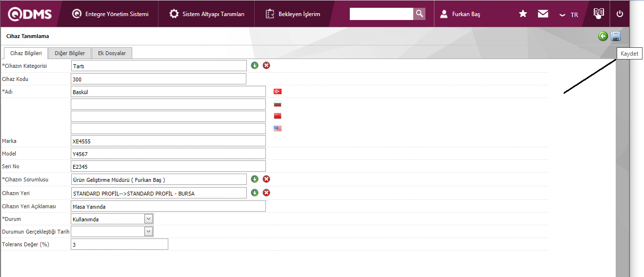This screenshot has height=277, width=644.
Task: Clear Cihazın Yeri with red X icon
Action: pos(266,193)
